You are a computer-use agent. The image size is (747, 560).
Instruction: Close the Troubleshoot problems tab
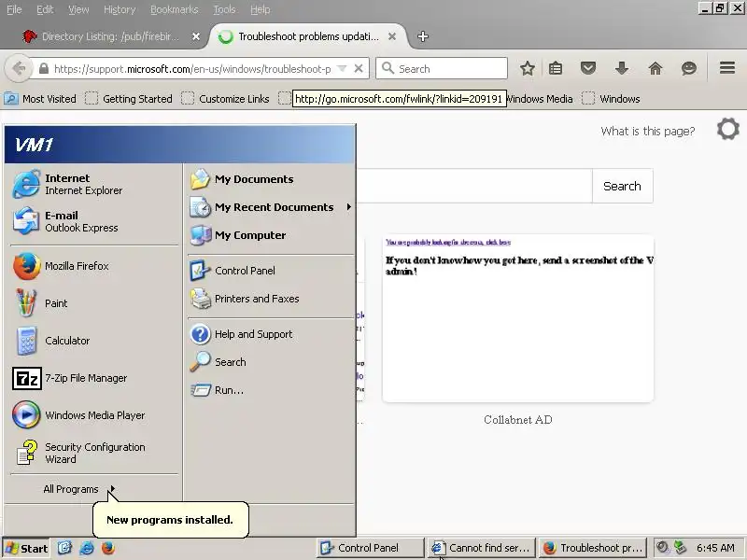point(391,36)
